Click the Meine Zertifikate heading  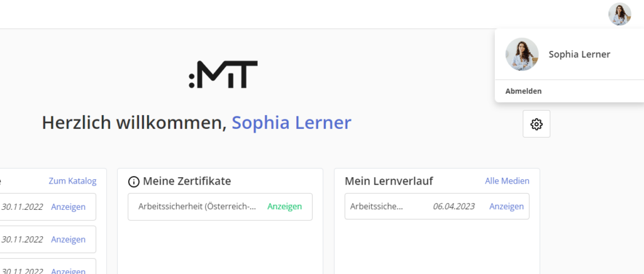point(187,182)
